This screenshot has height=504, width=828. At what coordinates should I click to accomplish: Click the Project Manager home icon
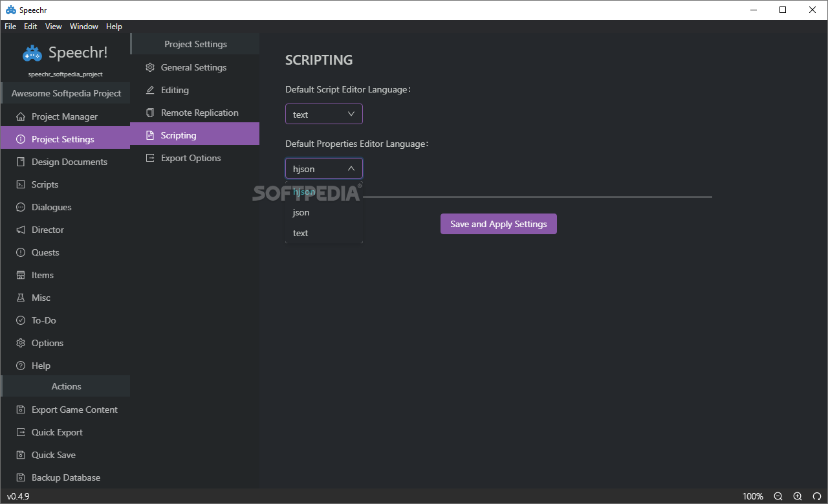[x=20, y=116]
